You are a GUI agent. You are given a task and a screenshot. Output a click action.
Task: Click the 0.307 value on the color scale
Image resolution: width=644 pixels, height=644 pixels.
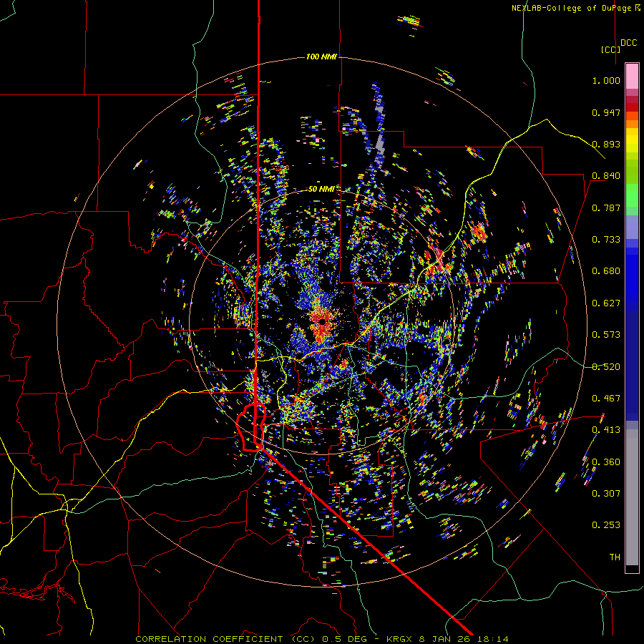tap(606, 494)
